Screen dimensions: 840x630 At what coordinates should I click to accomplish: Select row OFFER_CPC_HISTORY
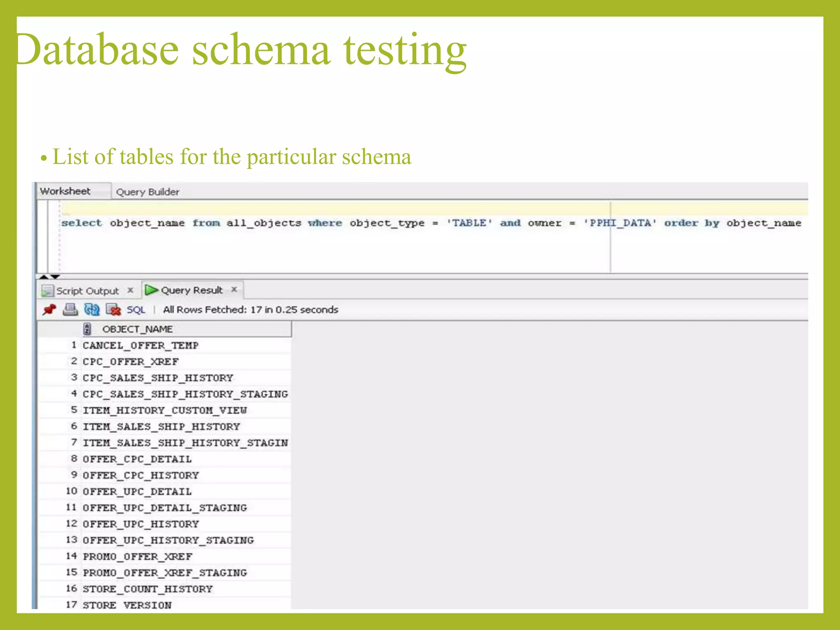[165, 475]
